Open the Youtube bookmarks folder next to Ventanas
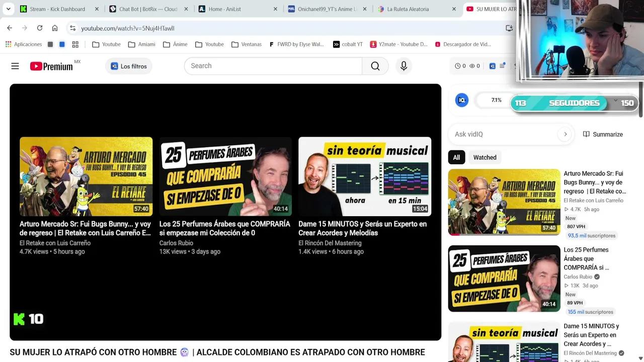644x362 pixels. tap(209, 44)
